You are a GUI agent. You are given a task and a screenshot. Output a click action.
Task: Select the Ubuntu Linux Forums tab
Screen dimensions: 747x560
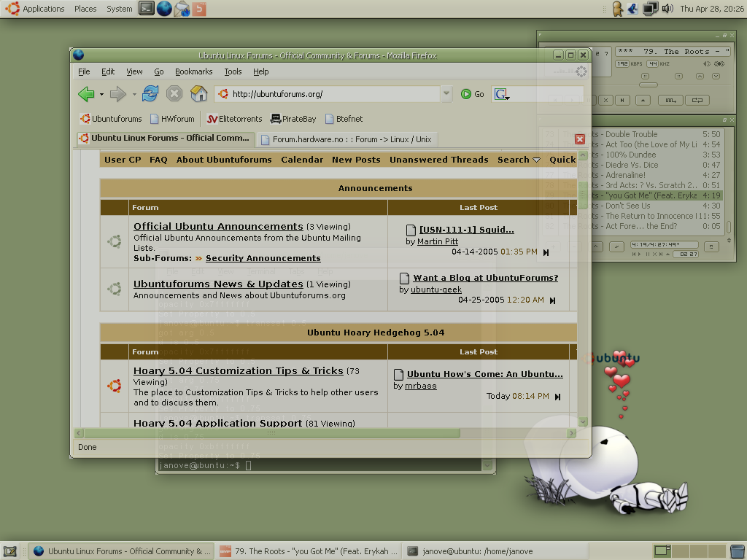click(166, 138)
